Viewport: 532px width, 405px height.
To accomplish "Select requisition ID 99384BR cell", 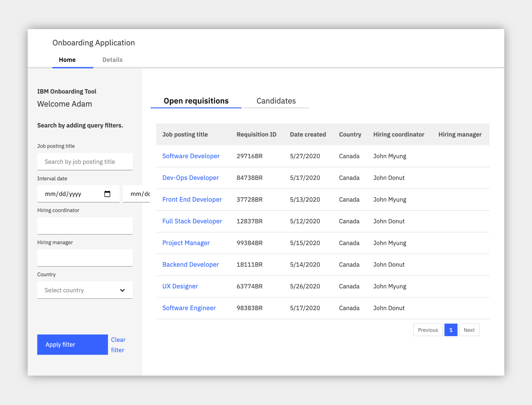I will click(x=249, y=243).
